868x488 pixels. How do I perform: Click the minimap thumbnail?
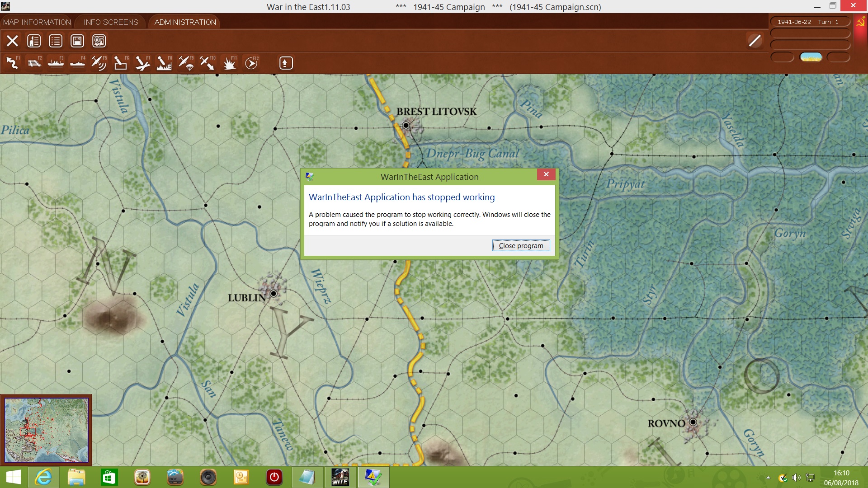[46, 430]
